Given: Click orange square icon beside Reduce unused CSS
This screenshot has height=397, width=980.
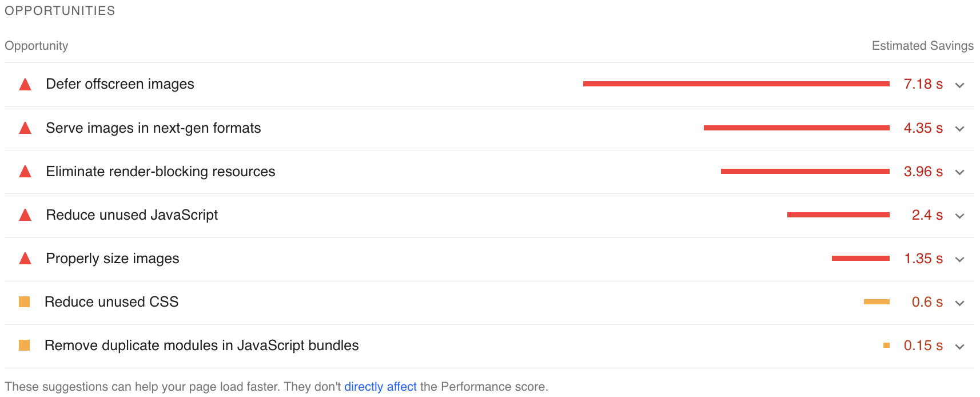Looking at the screenshot, I should coord(24,301).
